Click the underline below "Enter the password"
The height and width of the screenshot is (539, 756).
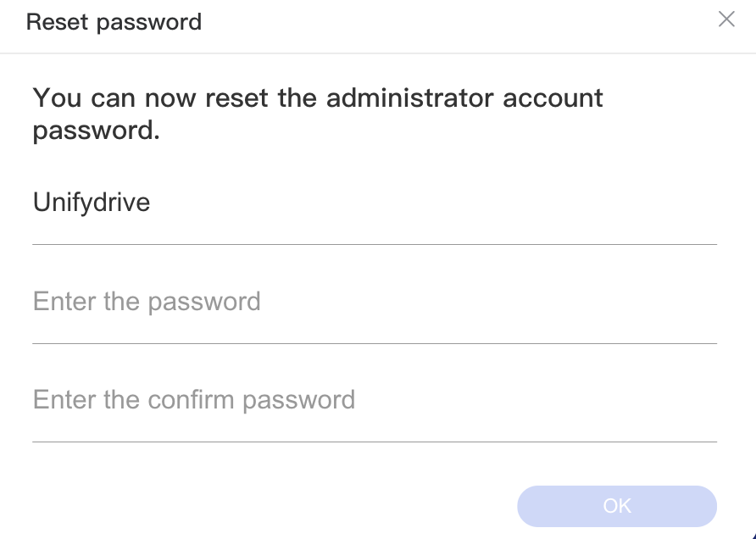click(x=374, y=343)
